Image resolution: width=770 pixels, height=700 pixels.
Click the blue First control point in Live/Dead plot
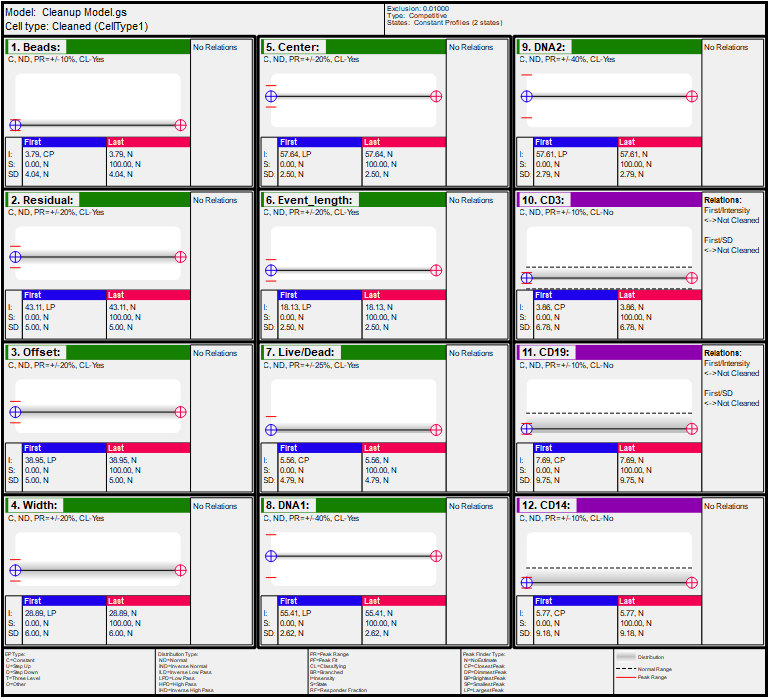[x=271, y=429]
